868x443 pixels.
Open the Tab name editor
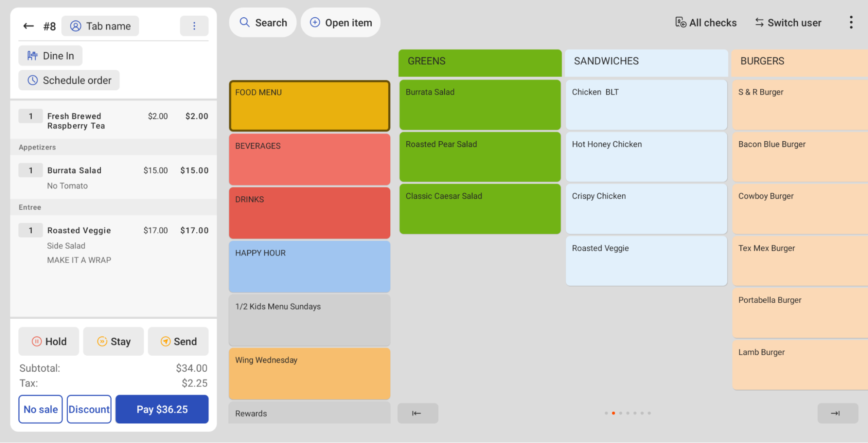coord(100,26)
